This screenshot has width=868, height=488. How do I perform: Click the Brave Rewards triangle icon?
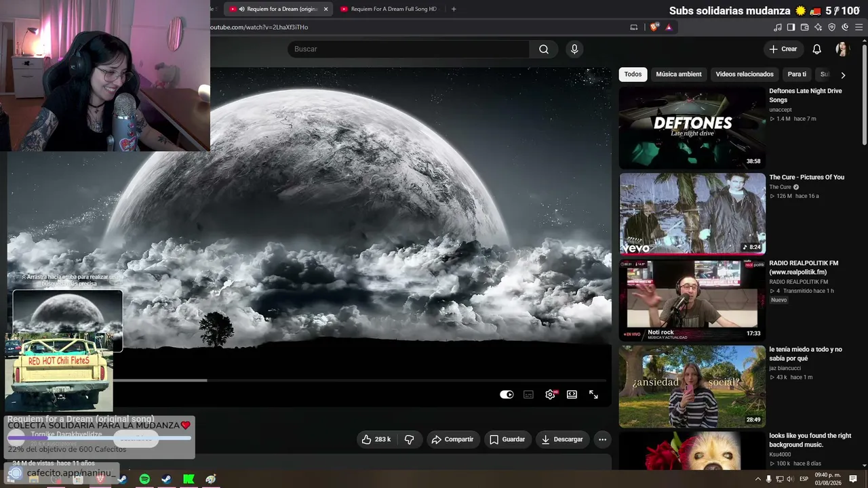pos(669,27)
